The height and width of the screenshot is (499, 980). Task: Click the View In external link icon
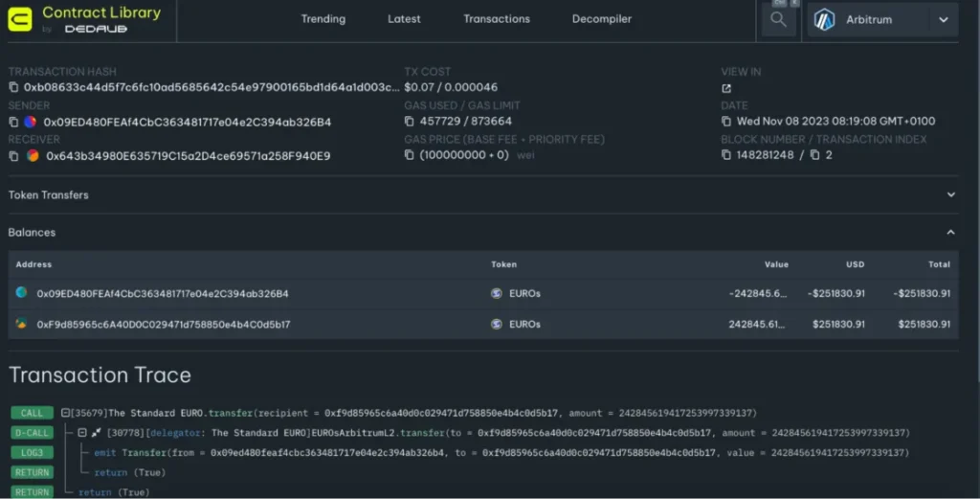726,88
